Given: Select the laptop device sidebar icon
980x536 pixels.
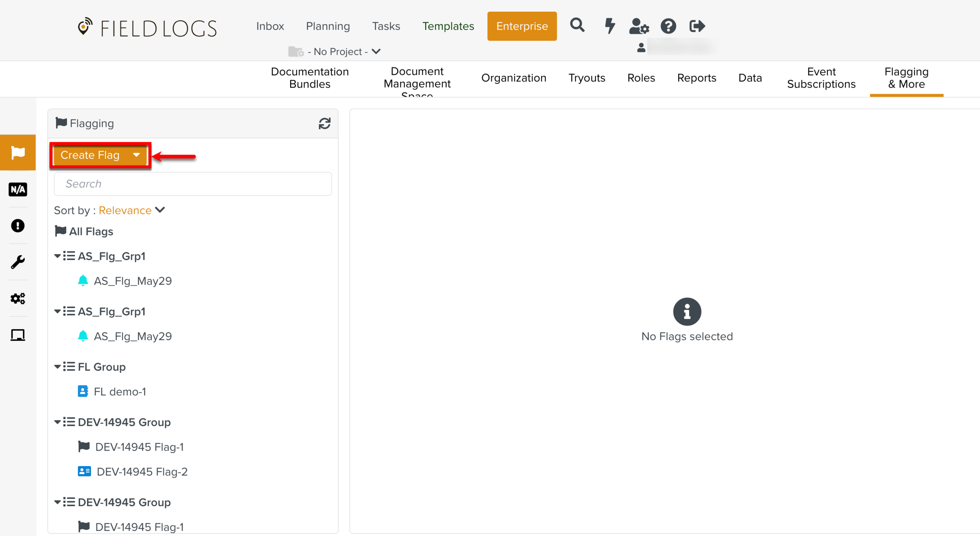Looking at the screenshot, I should click(x=18, y=335).
